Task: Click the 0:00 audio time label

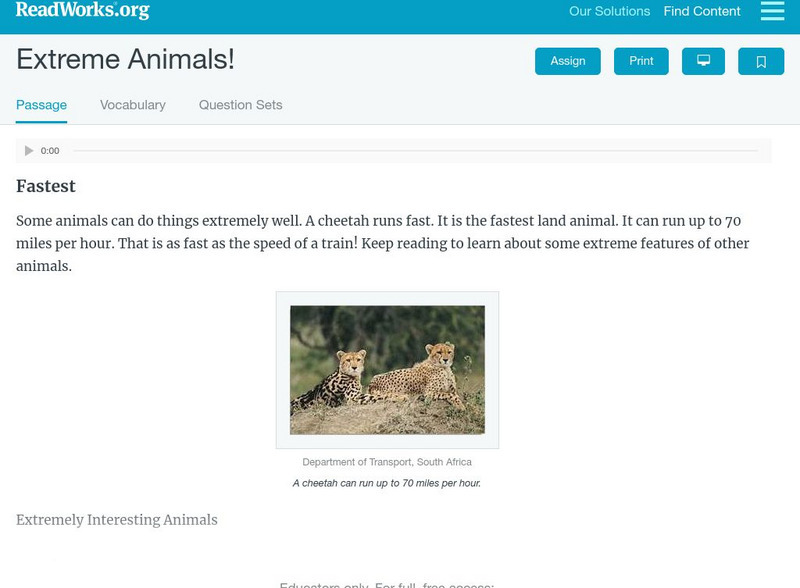Action: click(x=50, y=151)
